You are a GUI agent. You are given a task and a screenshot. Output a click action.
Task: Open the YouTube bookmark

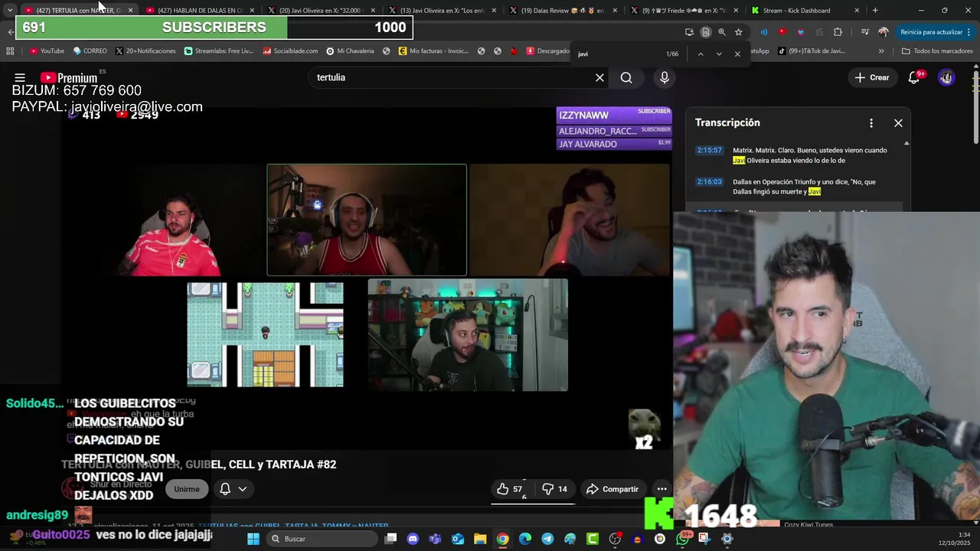point(47,51)
